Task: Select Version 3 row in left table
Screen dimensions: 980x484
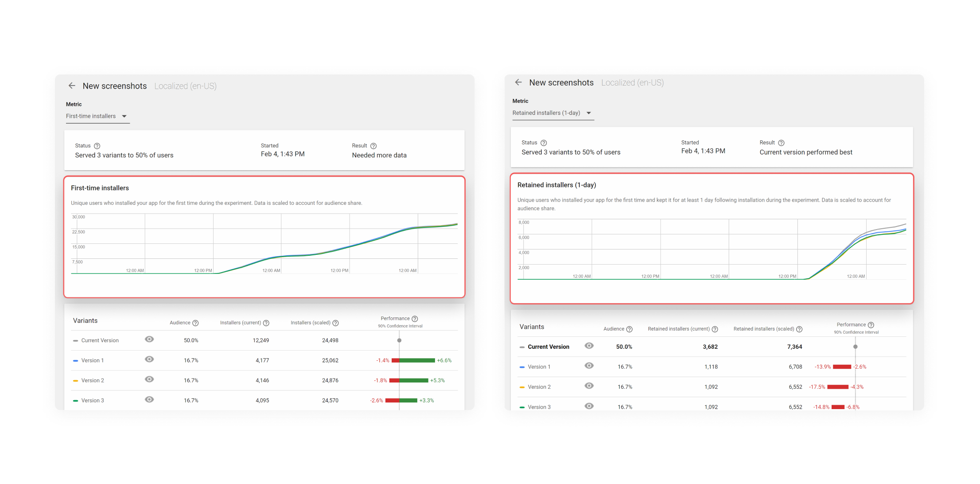Action: 93,400
